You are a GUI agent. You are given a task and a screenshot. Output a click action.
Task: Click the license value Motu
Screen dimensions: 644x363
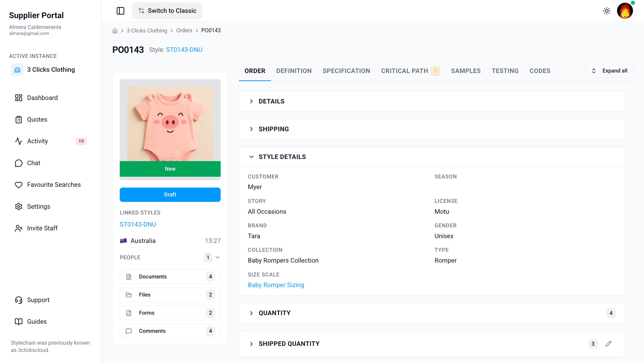(x=442, y=212)
